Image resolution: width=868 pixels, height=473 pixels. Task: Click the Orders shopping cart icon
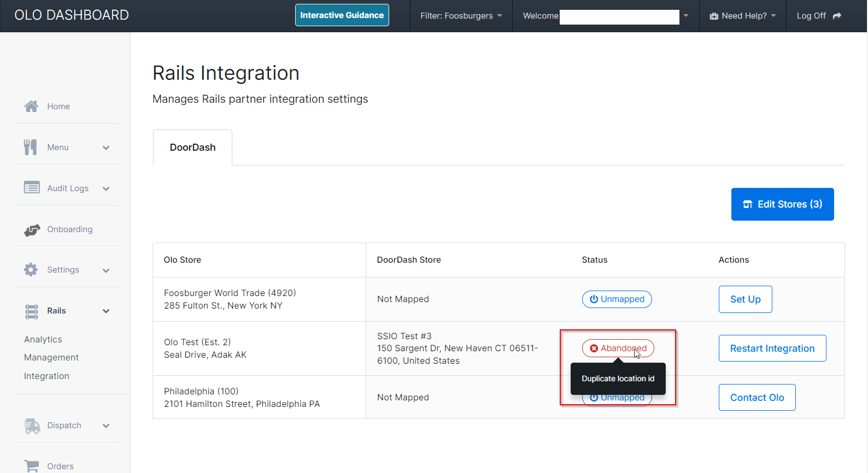coord(32,466)
